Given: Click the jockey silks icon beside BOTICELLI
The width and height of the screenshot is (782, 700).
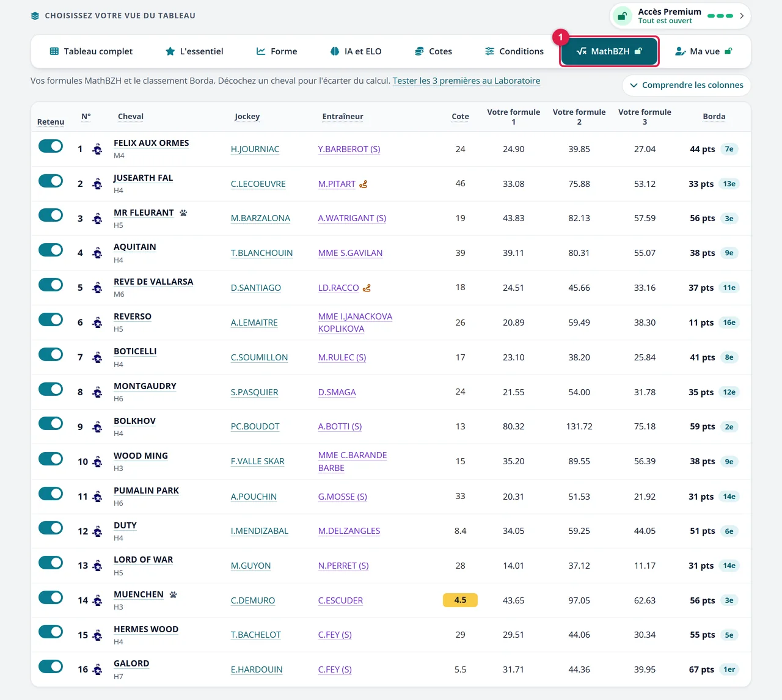Looking at the screenshot, I should [x=97, y=357].
